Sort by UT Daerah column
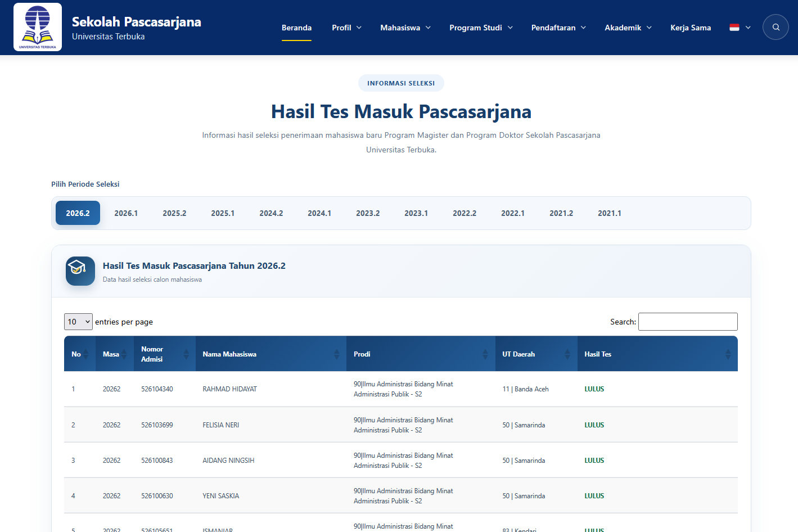This screenshot has height=532, width=798. (536, 354)
